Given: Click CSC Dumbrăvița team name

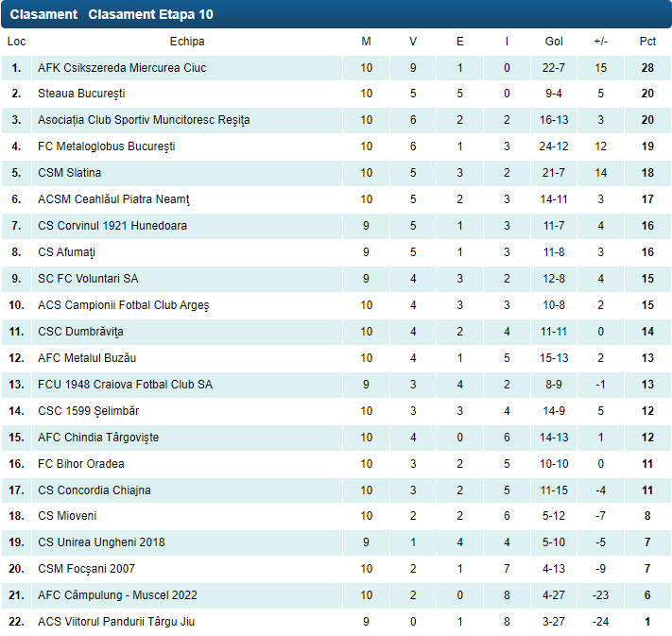Looking at the screenshot, I should (80, 332).
